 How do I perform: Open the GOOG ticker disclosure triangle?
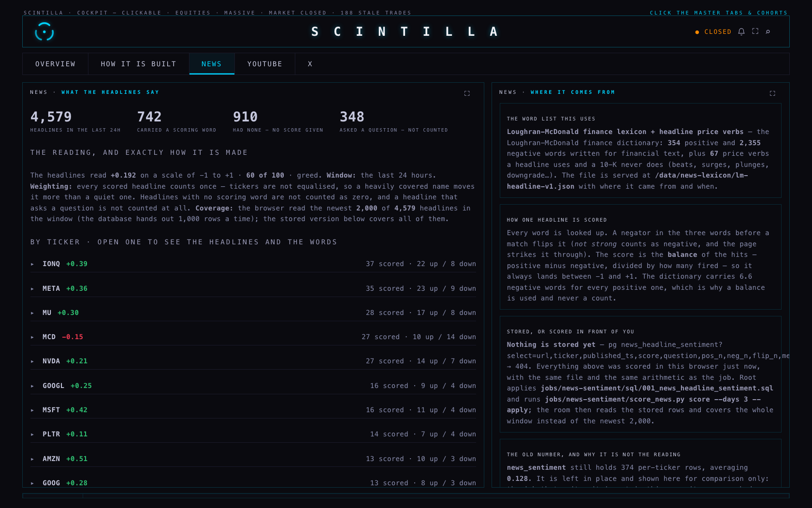point(32,483)
